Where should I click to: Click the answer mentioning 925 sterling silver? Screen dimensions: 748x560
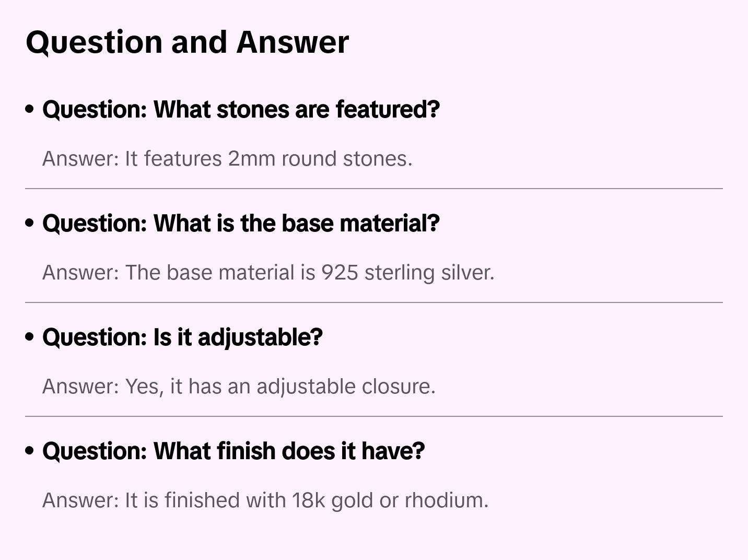[x=268, y=273]
